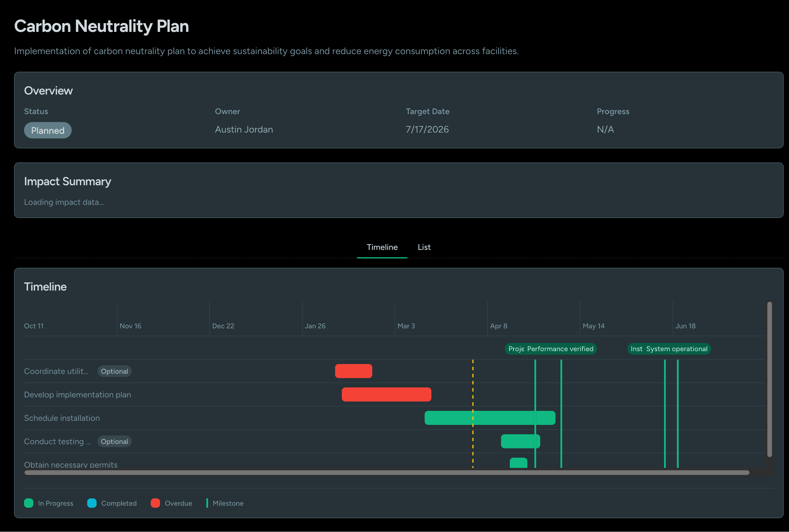
Task: Click the truncated Inst milestone label
Action: coord(636,349)
